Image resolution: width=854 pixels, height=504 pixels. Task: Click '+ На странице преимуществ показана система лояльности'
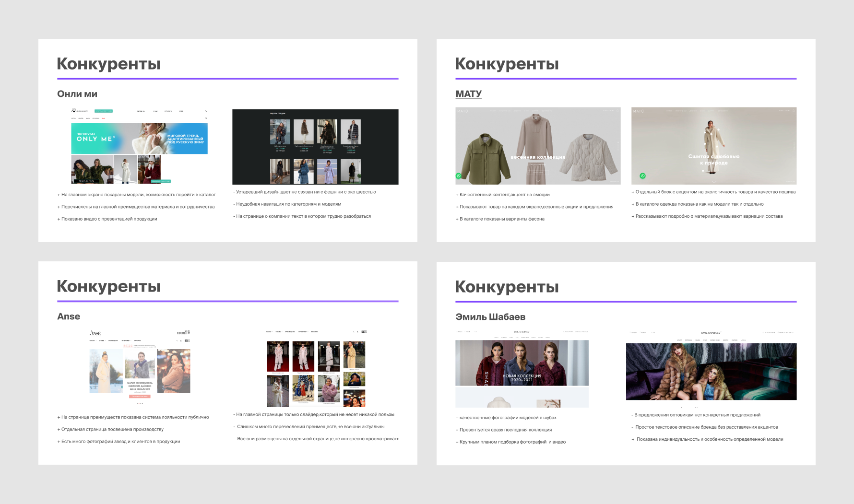(133, 417)
